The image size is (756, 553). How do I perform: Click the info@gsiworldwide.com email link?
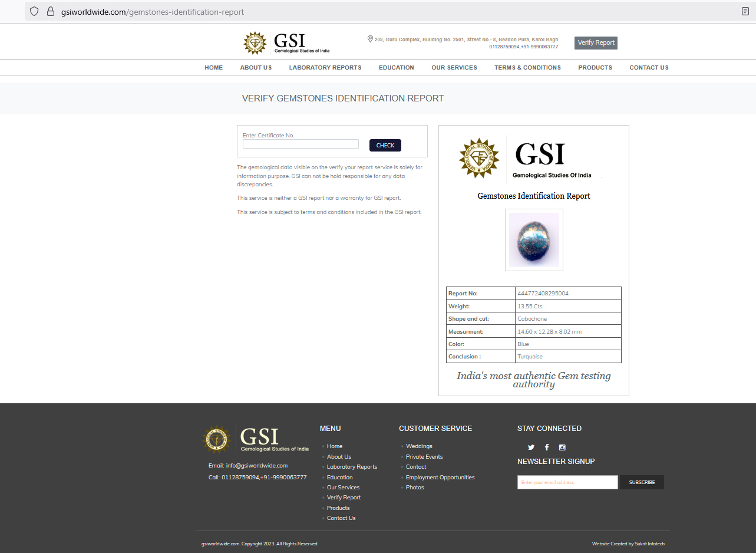click(x=257, y=466)
